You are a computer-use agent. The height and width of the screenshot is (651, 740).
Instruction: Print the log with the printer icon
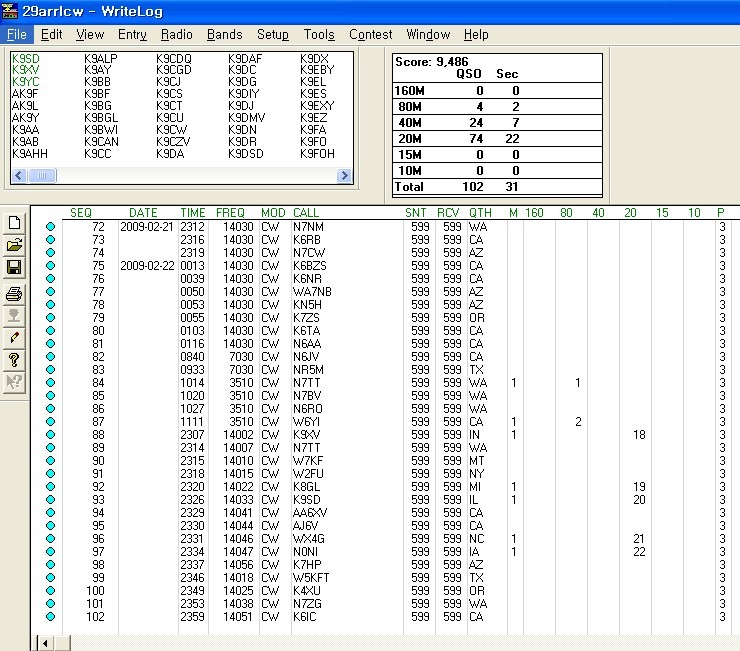[x=14, y=293]
